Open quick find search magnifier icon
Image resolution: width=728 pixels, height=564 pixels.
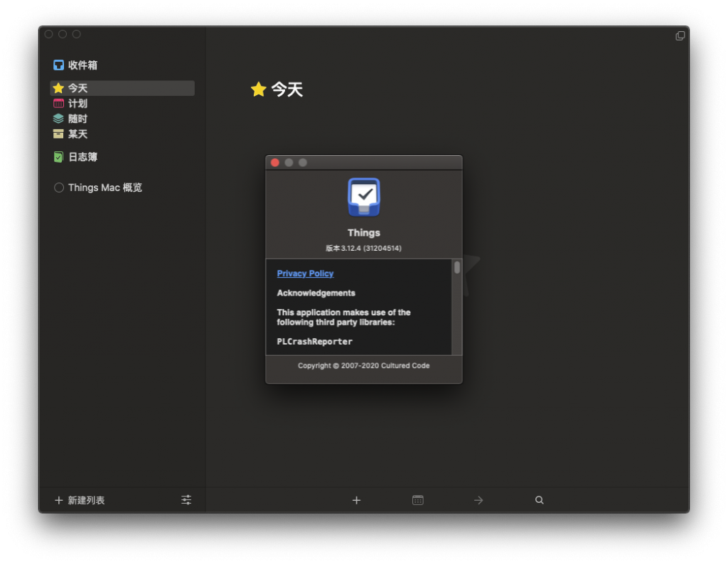click(x=539, y=500)
